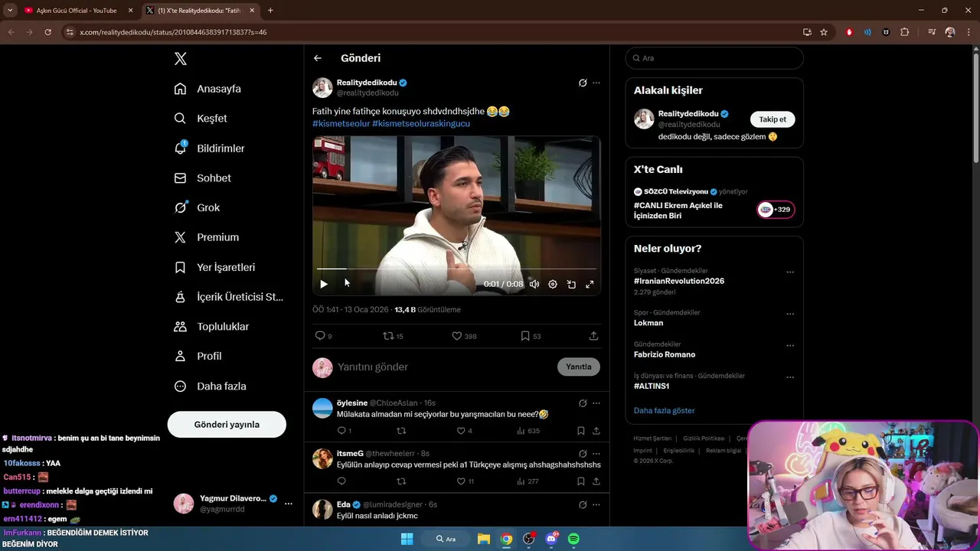Open Yer İşaretleri bookmarks

tap(214, 267)
